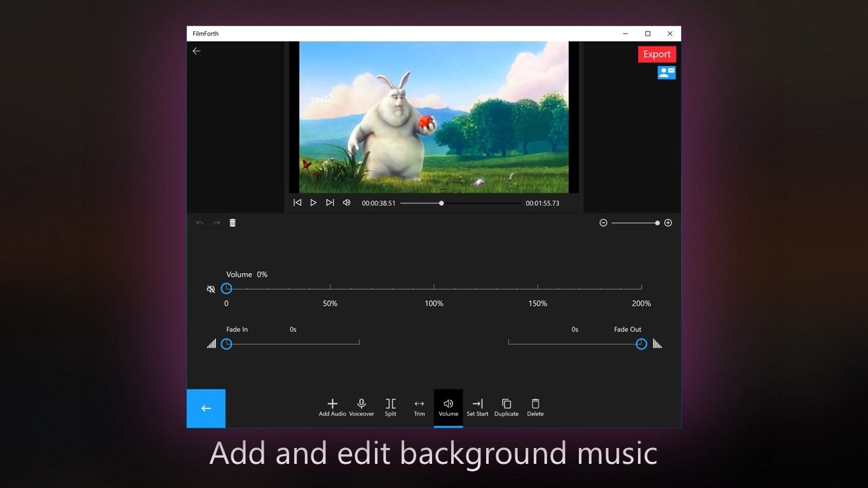Click the video preview frame

(434, 118)
